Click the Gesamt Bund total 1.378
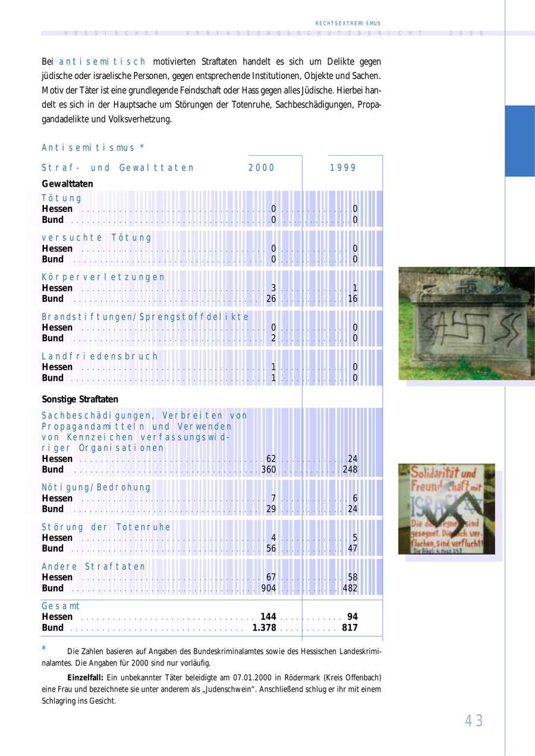 click(x=265, y=628)
